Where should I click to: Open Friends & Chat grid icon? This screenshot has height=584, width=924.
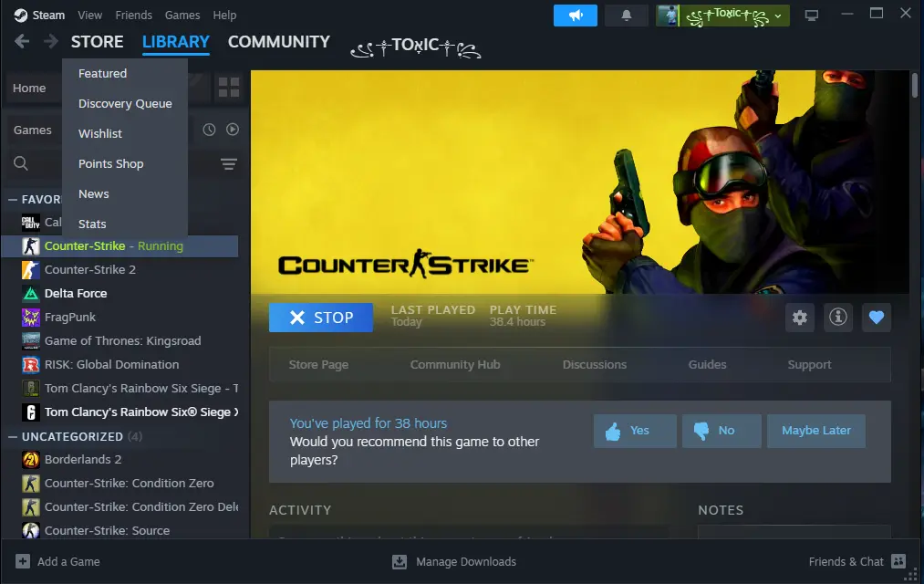click(x=898, y=561)
